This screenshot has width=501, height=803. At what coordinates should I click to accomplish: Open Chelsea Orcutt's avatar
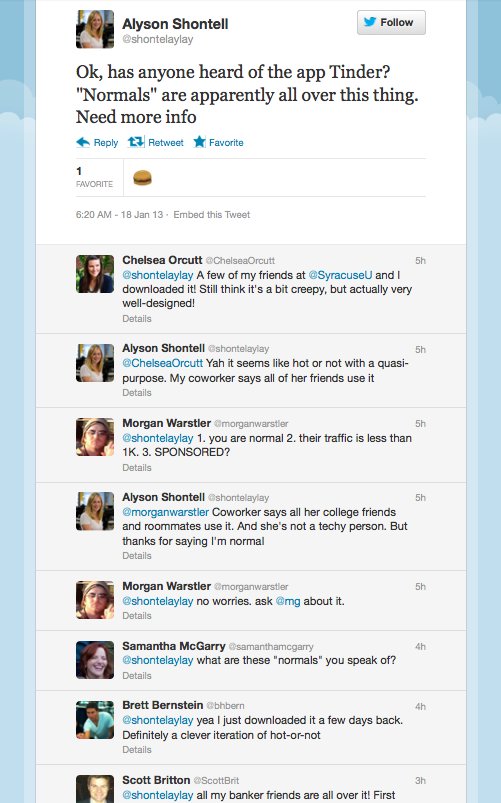point(95,274)
